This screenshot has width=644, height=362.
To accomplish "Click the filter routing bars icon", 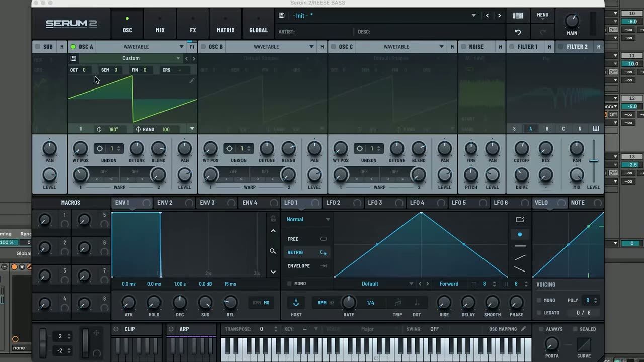I will 596,129.
